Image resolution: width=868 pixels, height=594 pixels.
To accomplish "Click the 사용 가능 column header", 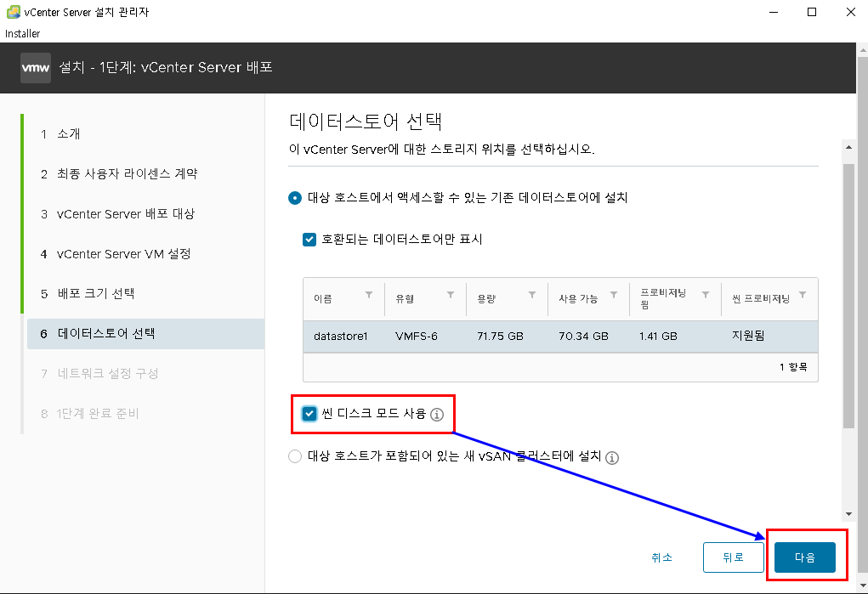I will [x=578, y=299].
